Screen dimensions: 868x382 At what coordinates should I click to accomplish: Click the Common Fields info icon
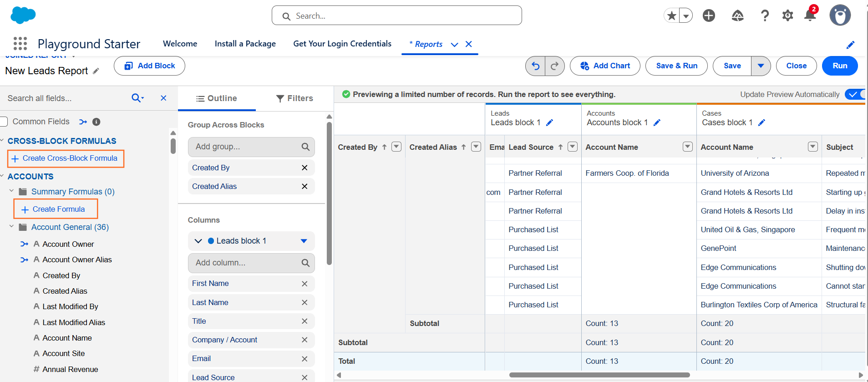click(96, 122)
